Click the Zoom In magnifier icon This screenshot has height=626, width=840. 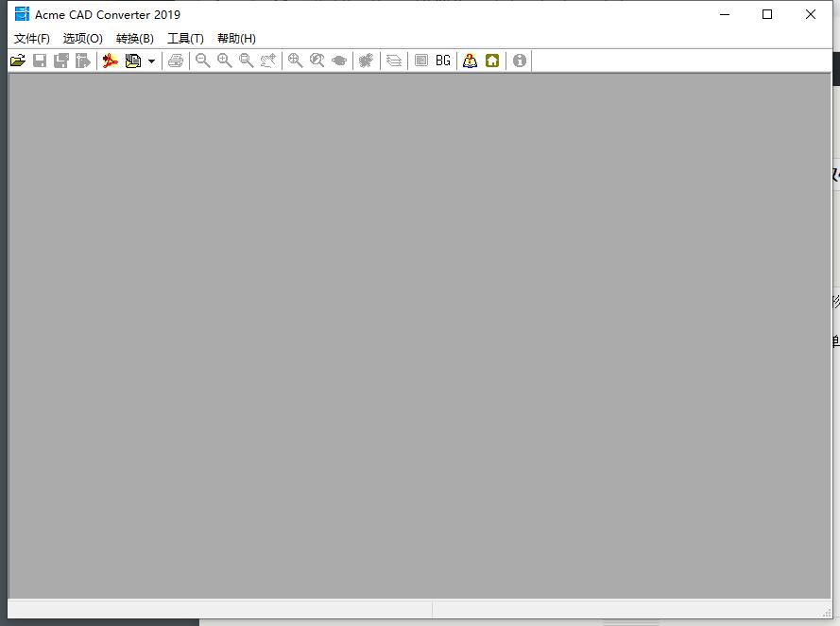(225, 61)
